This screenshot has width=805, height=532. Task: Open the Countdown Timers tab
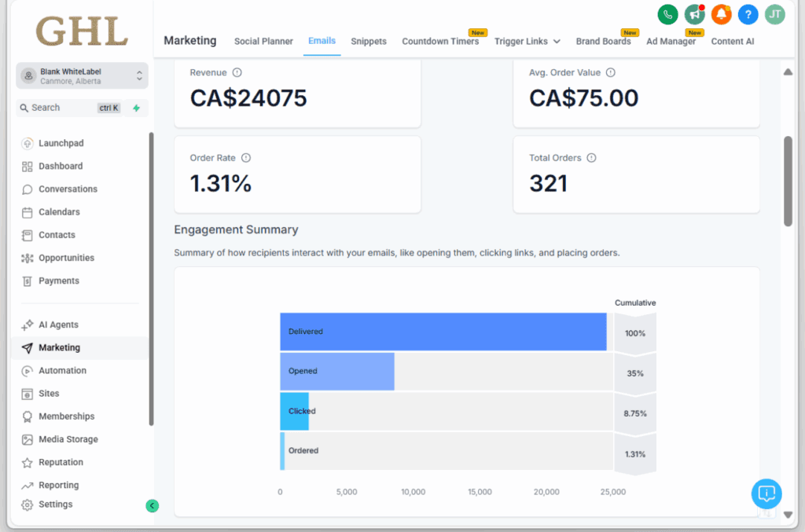pos(440,41)
